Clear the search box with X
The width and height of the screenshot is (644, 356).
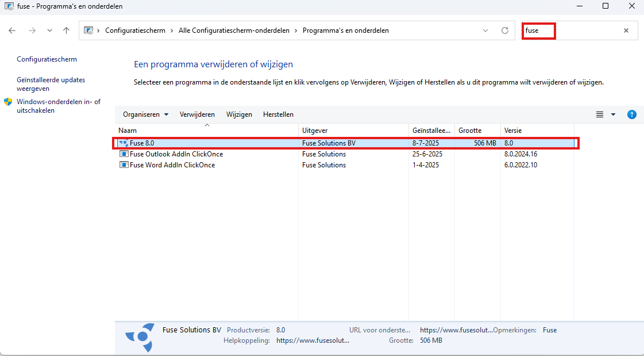pyautogui.click(x=626, y=30)
